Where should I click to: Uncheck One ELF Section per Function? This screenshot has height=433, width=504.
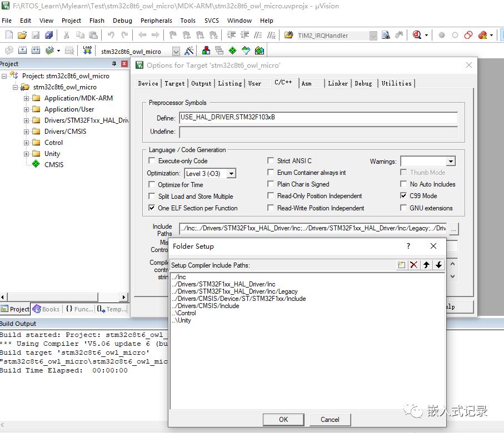[152, 208]
